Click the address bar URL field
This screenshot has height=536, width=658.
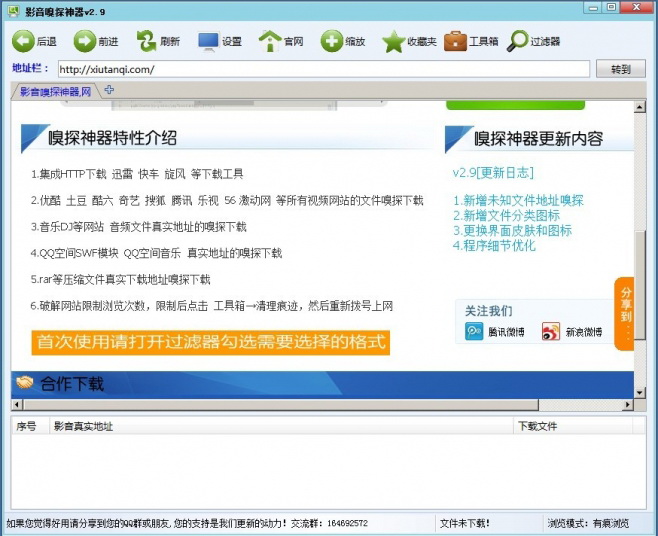pos(324,69)
